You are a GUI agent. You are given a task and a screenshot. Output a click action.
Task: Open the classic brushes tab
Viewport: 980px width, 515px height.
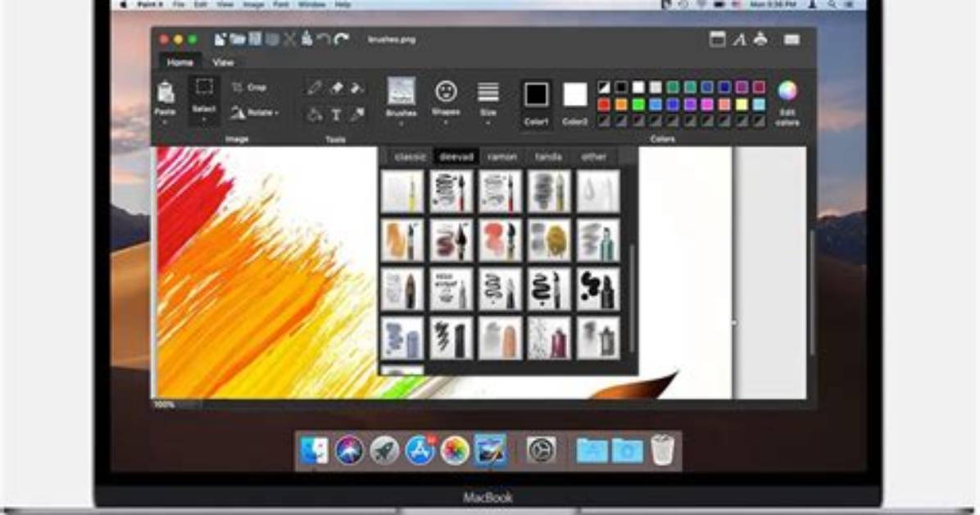(410, 157)
